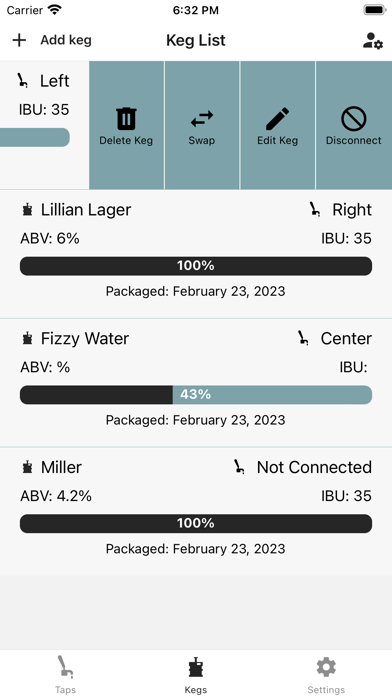Viewport: 392px width, 696px height.
Task: Disconnect the keg from Left tap
Action: point(353,125)
